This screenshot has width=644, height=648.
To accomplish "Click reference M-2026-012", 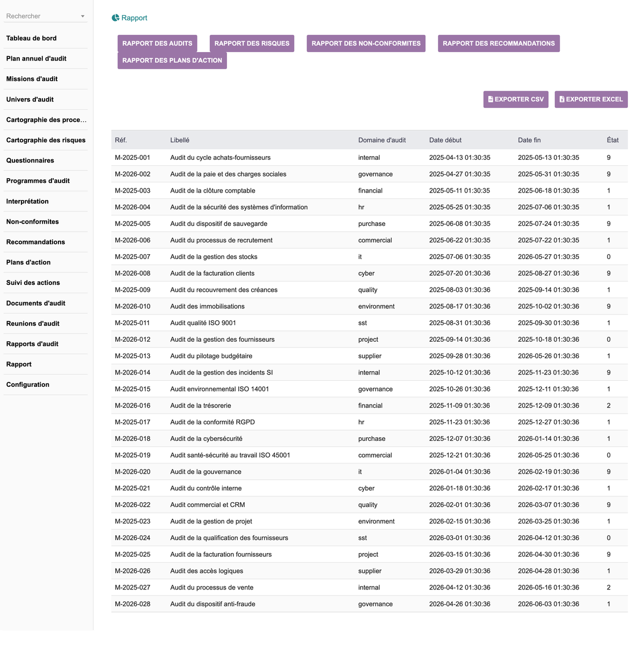I will (x=133, y=340).
